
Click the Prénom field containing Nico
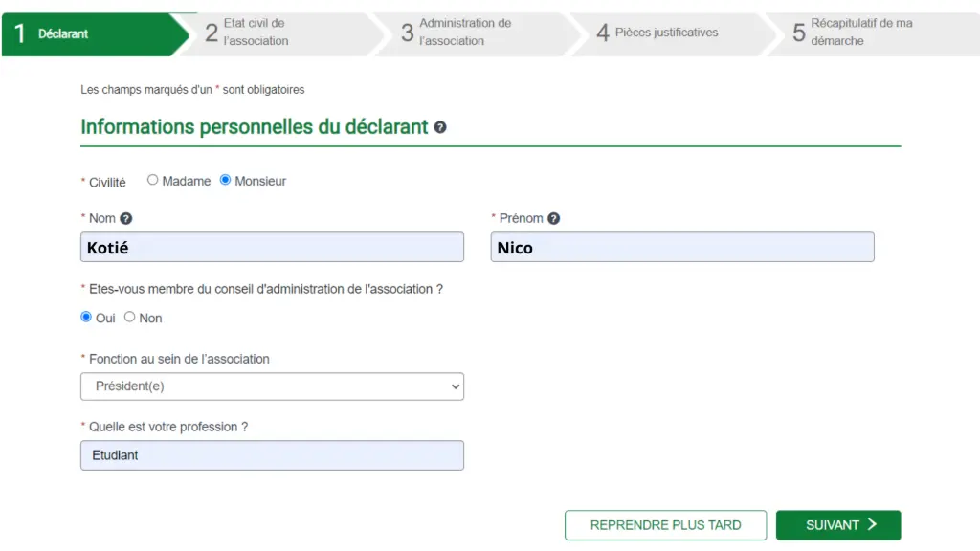pos(682,248)
